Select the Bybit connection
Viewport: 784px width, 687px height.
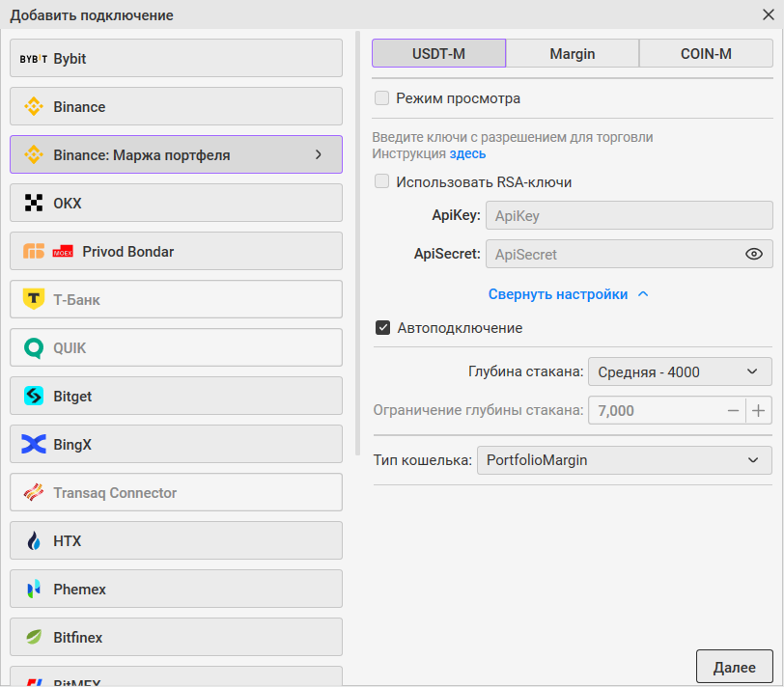click(176, 58)
